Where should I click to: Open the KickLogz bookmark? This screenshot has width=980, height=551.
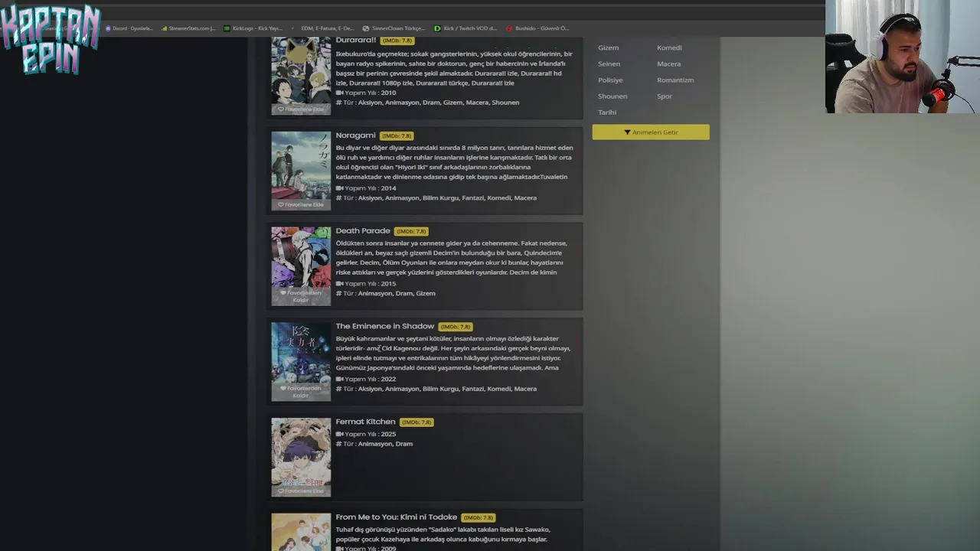253,28
